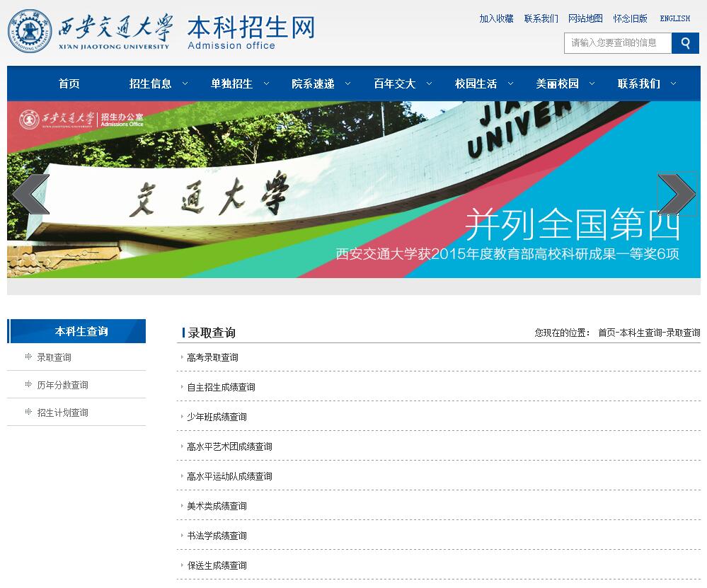This screenshot has width=707, height=588.
Task: Open the 高水平运动队成绩查询 link
Action: (x=229, y=477)
